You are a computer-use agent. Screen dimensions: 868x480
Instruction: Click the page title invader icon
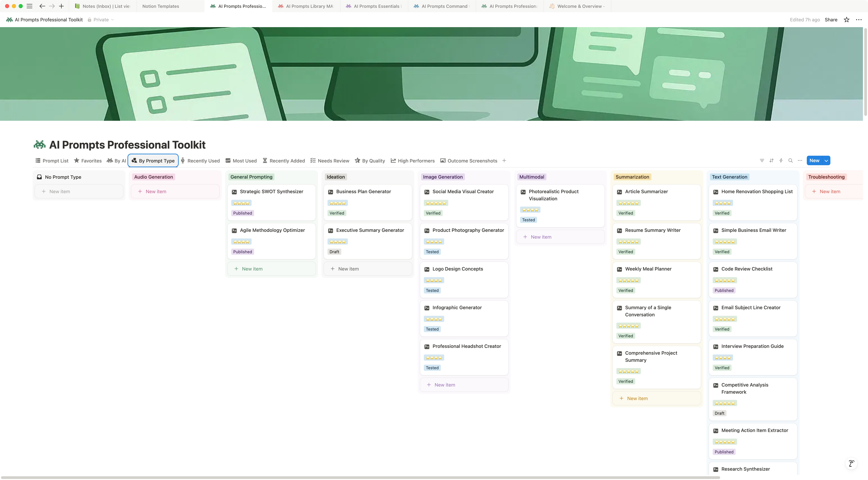tap(40, 145)
